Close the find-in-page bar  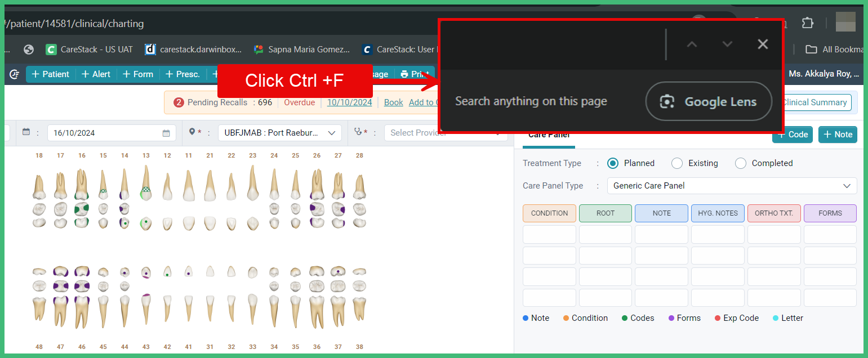coord(763,44)
